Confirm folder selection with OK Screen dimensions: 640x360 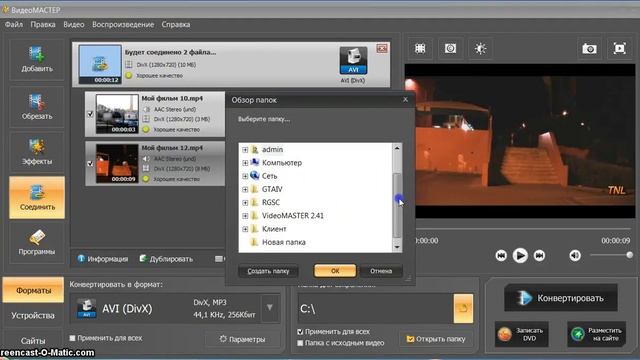(335, 271)
